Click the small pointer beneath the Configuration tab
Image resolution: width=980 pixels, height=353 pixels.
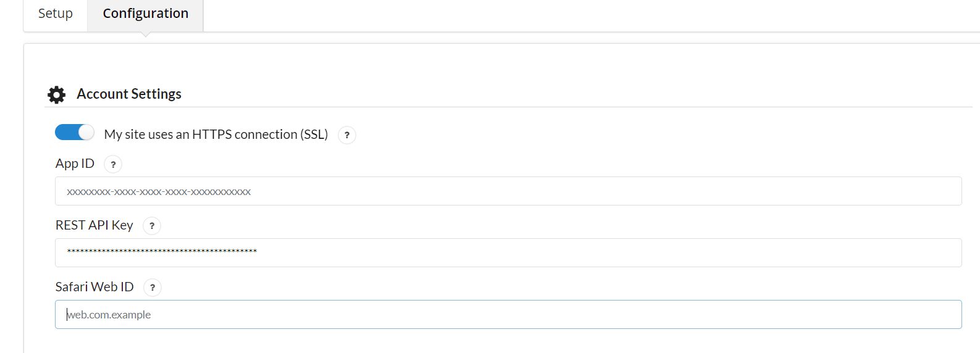pos(146,35)
